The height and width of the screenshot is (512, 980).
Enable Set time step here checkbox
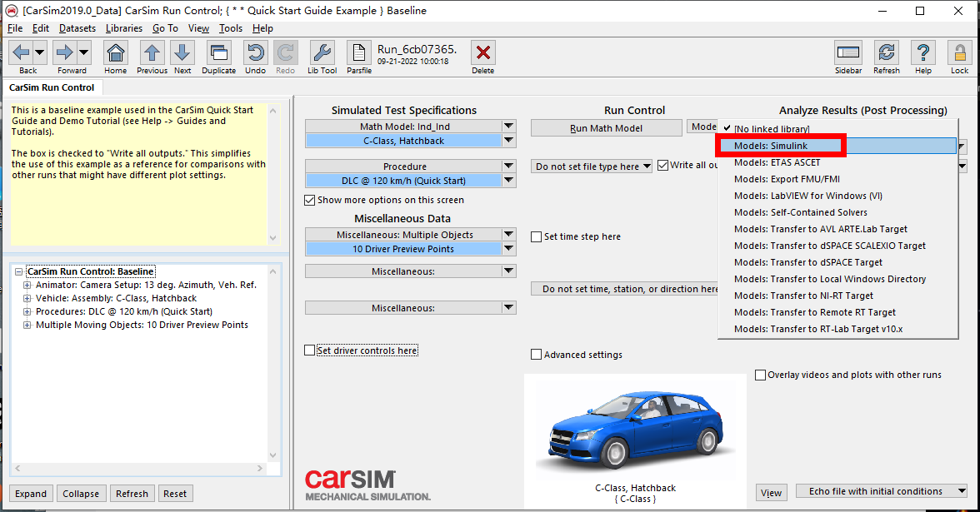[537, 236]
